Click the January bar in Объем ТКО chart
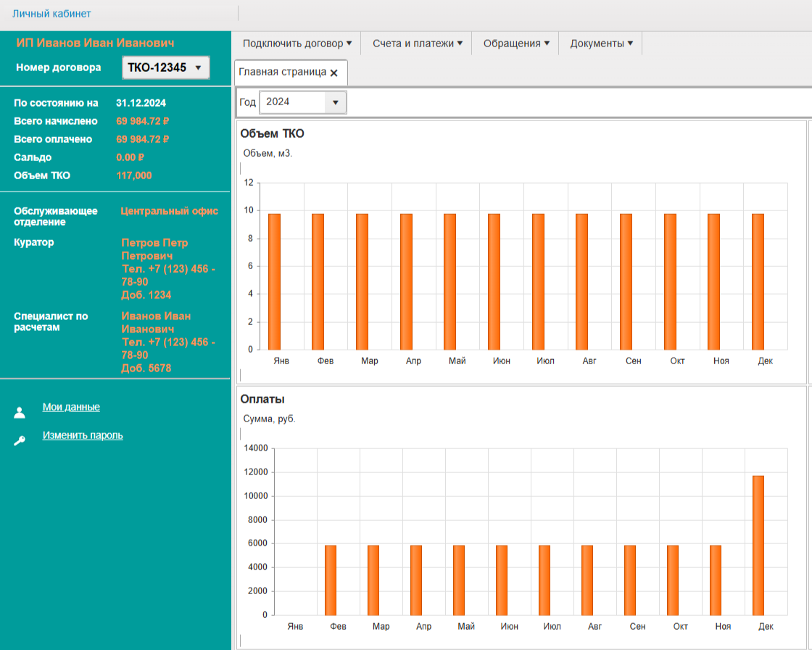Screen dimensions: 812x650 [x=274, y=281]
